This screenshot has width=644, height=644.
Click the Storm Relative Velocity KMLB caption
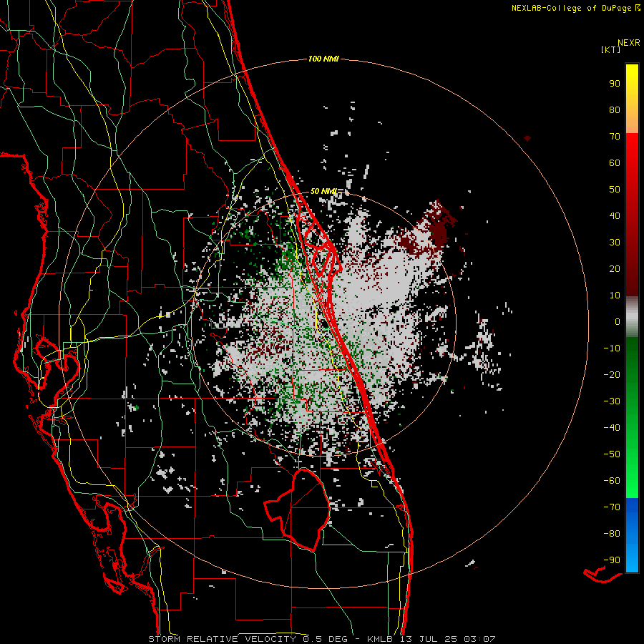point(321,639)
